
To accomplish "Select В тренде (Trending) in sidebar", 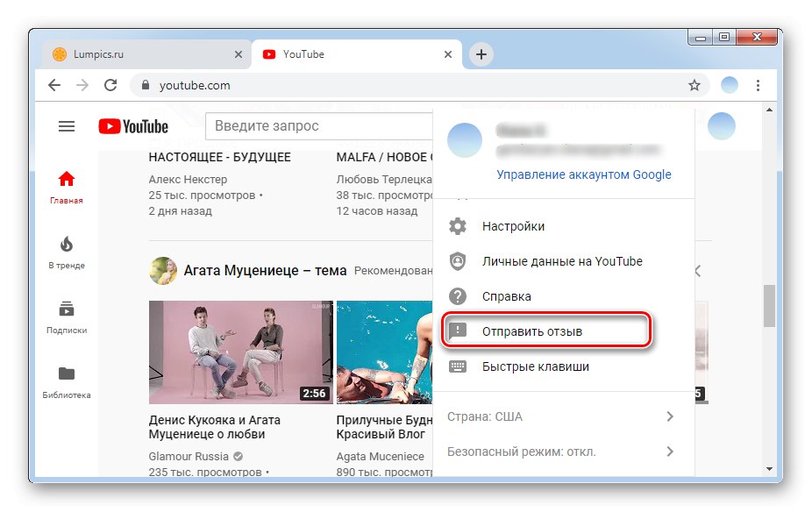I will click(66, 246).
